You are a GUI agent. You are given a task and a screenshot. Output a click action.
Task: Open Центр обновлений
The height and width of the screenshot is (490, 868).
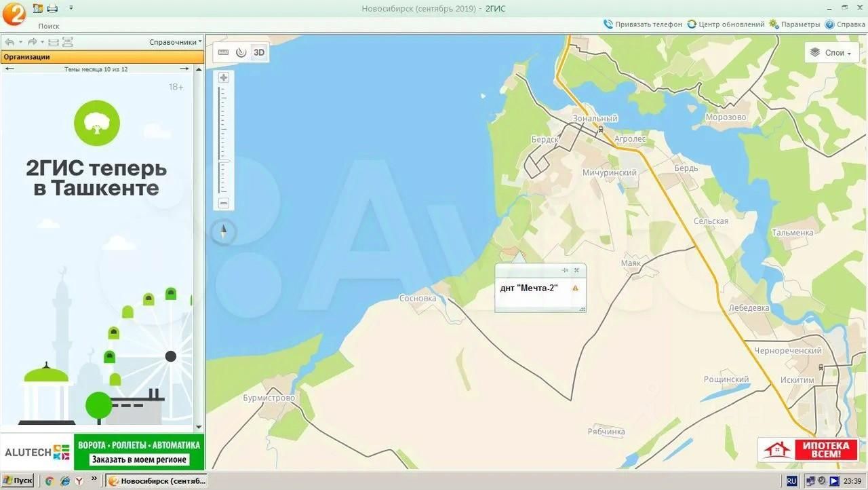pyautogui.click(x=726, y=24)
